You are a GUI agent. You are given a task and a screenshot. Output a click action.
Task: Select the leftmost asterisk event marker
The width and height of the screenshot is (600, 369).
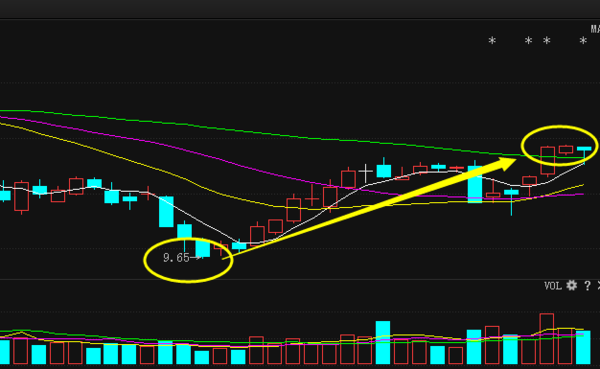(x=492, y=41)
